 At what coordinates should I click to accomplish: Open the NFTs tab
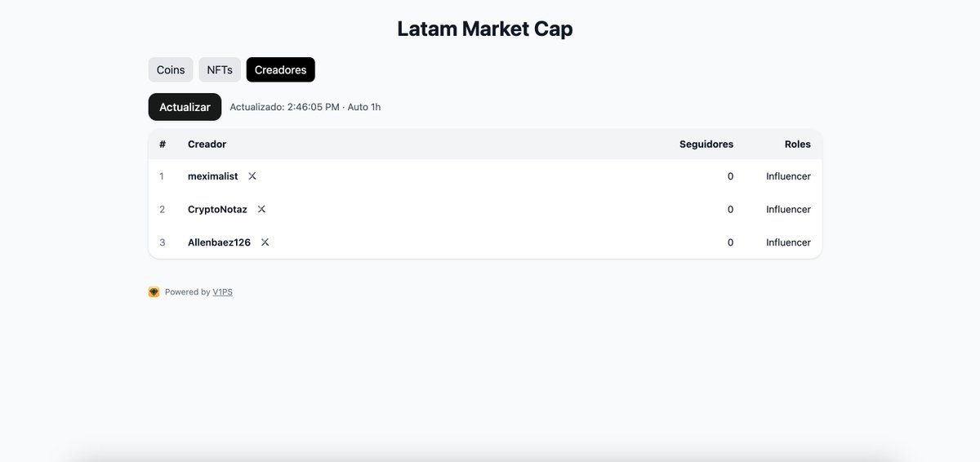pos(220,70)
